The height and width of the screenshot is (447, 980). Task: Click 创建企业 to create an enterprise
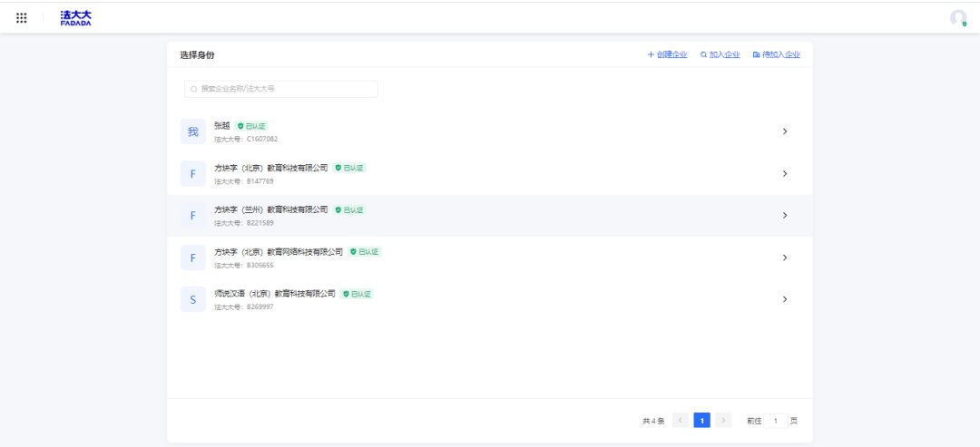tap(668, 55)
